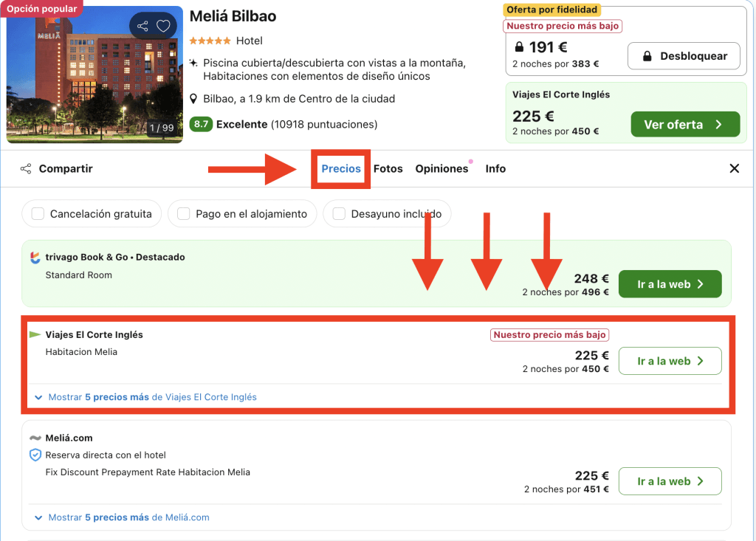
Task: Open the Opiniones tab
Action: click(441, 169)
